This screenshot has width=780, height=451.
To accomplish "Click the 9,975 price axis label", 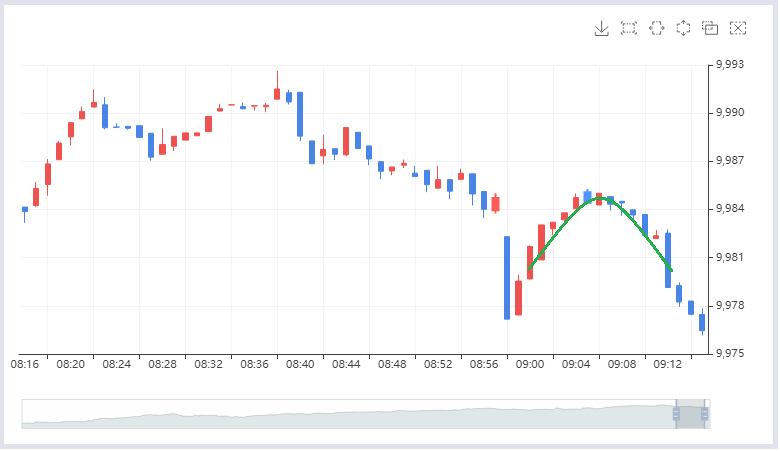I will point(730,354).
